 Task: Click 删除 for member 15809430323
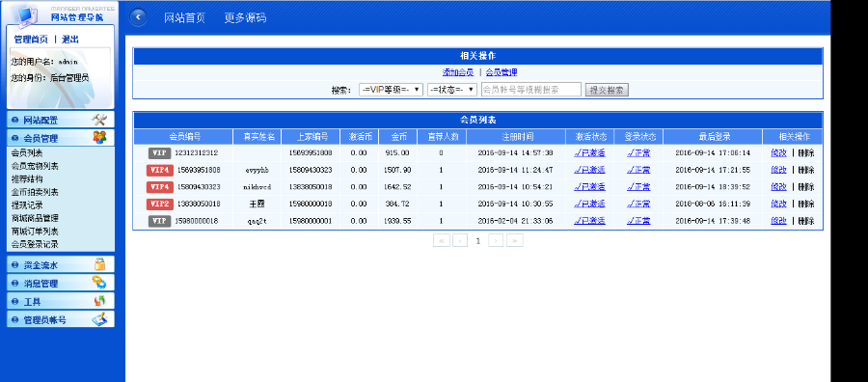point(806,187)
